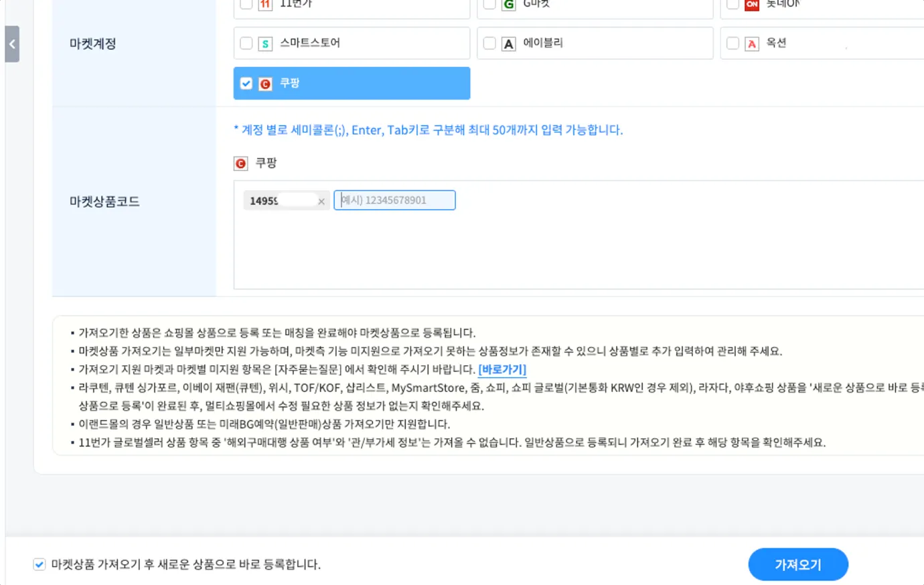The height and width of the screenshot is (585, 924).
Task: Tick the 에이블리 checkbox
Action: click(489, 44)
